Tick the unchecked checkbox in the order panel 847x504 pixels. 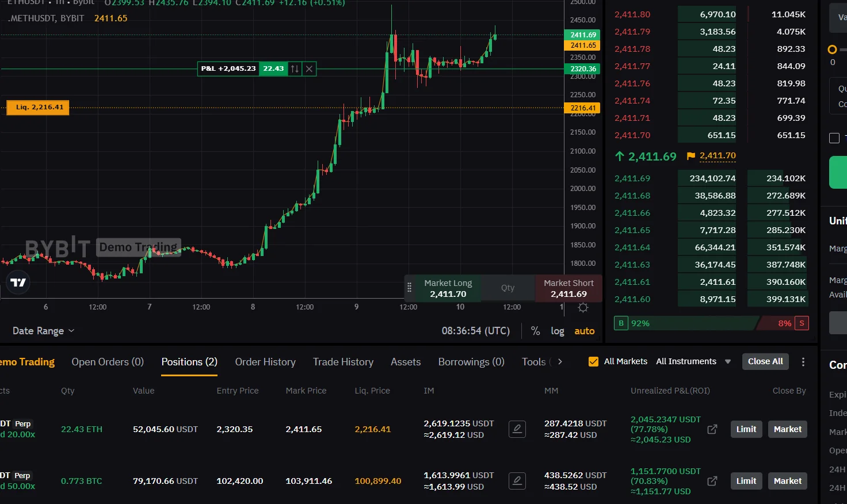(834, 138)
